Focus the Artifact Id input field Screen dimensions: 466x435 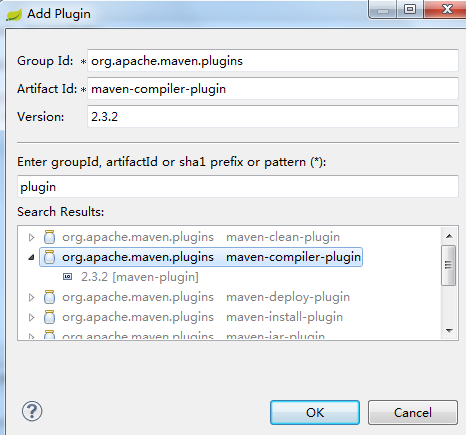[x=273, y=88]
